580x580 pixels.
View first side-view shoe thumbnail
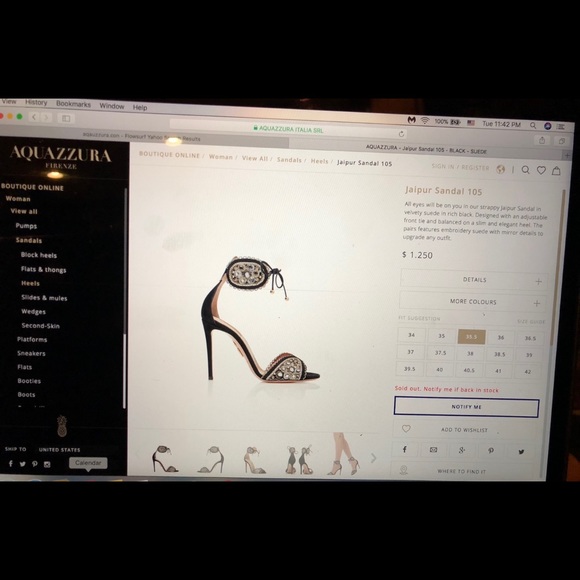tap(164, 459)
